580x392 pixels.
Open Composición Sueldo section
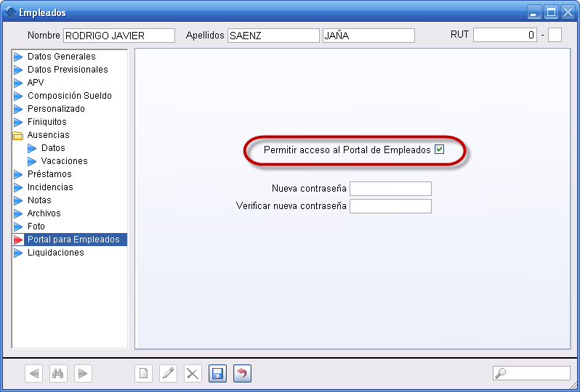coord(70,96)
